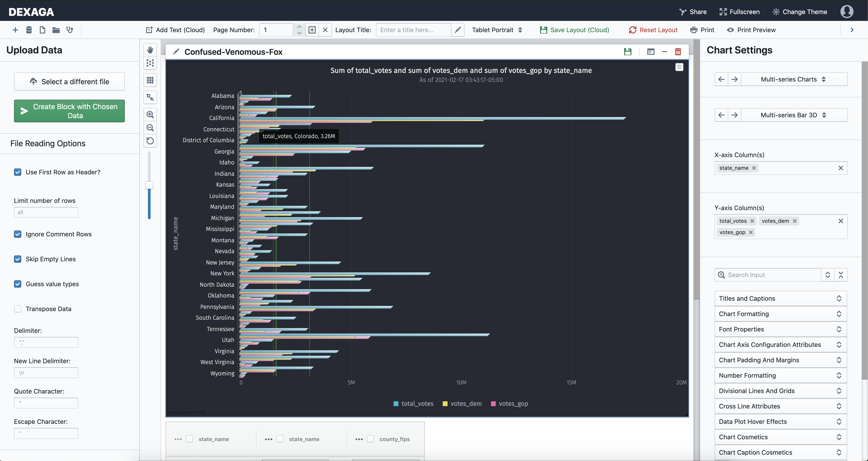Screen dimensions: 868x461
Task: Toggle the Guess value types checkbox
Action: pyautogui.click(x=18, y=284)
